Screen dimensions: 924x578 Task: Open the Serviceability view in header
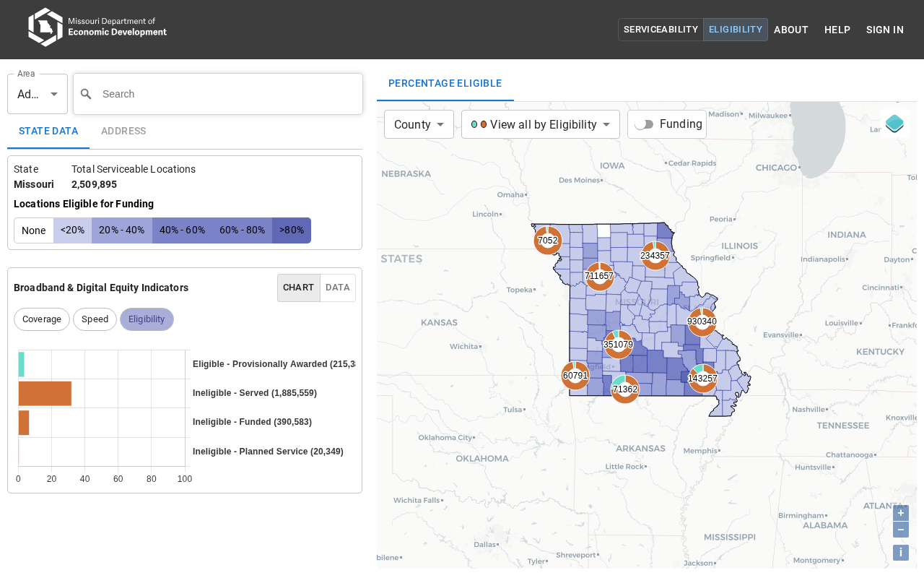661,30
